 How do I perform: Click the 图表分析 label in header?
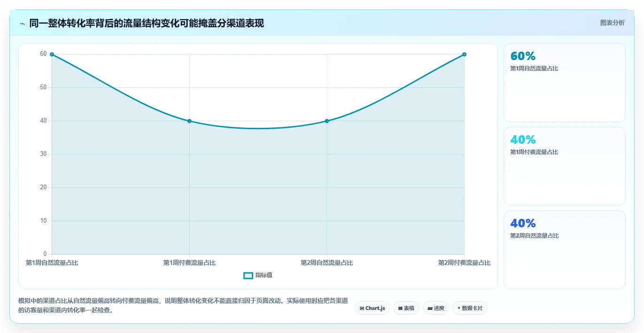[x=612, y=23]
